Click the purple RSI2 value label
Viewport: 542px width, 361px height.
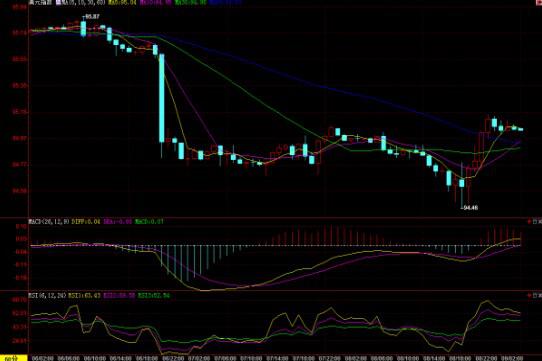tap(119, 296)
